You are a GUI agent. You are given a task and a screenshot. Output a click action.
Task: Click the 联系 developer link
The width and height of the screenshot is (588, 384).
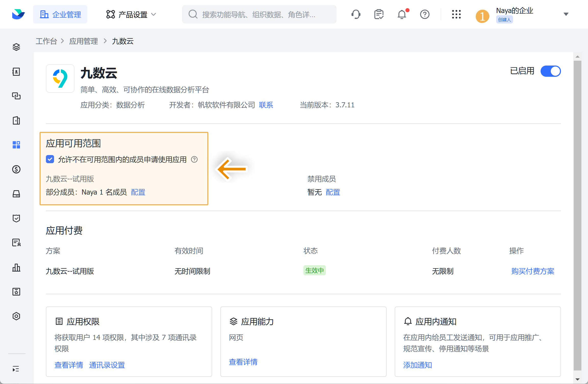point(266,105)
